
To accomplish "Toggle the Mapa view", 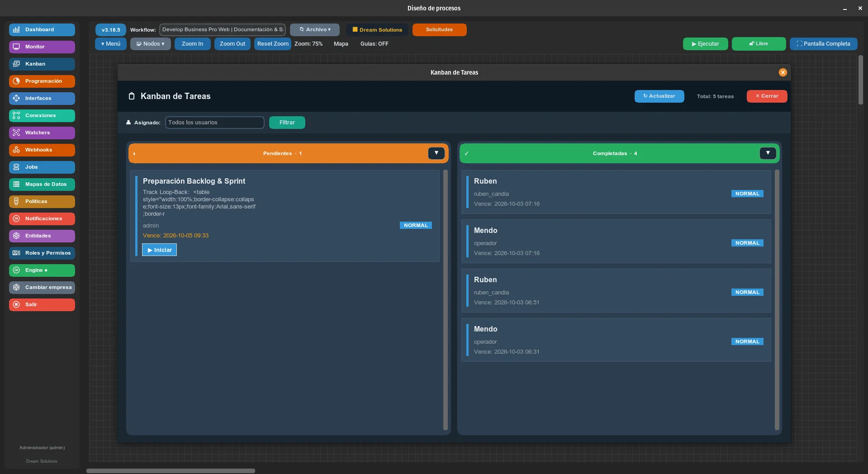I will (x=341, y=44).
